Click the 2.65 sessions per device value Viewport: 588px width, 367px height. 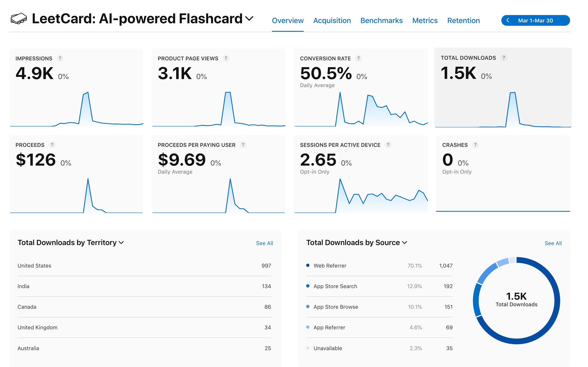point(318,160)
